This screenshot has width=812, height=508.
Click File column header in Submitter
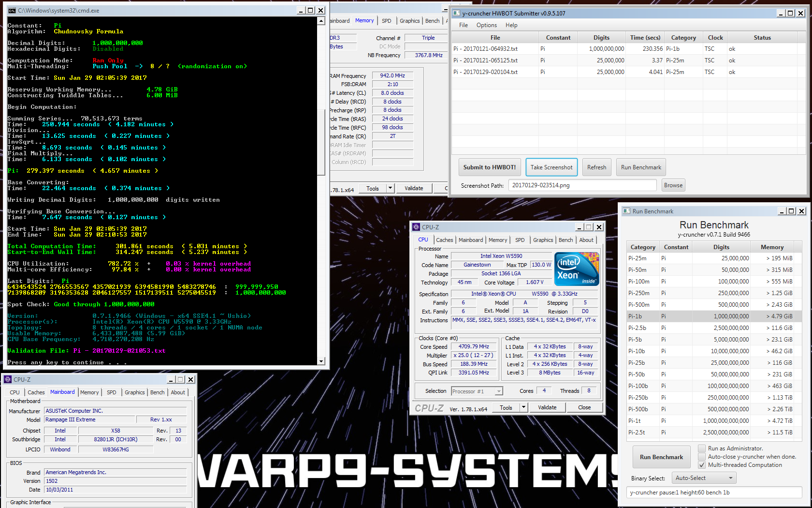[x=495, y=38]
